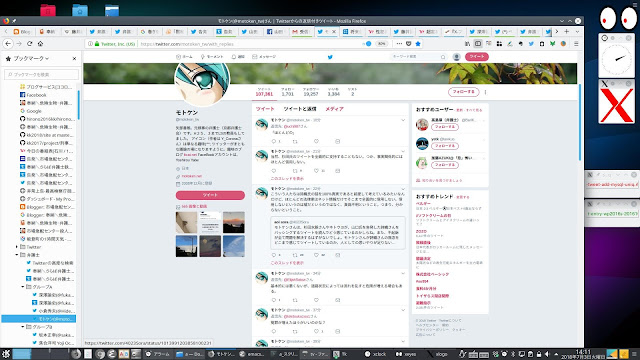Open the Google bookmark

tap(34, 111)
